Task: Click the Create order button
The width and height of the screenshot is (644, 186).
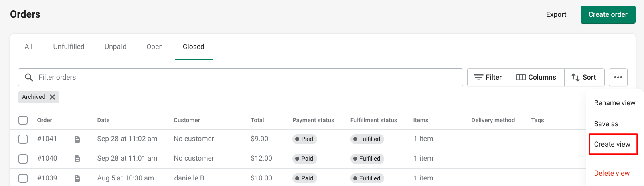Action: pos(608,14)
